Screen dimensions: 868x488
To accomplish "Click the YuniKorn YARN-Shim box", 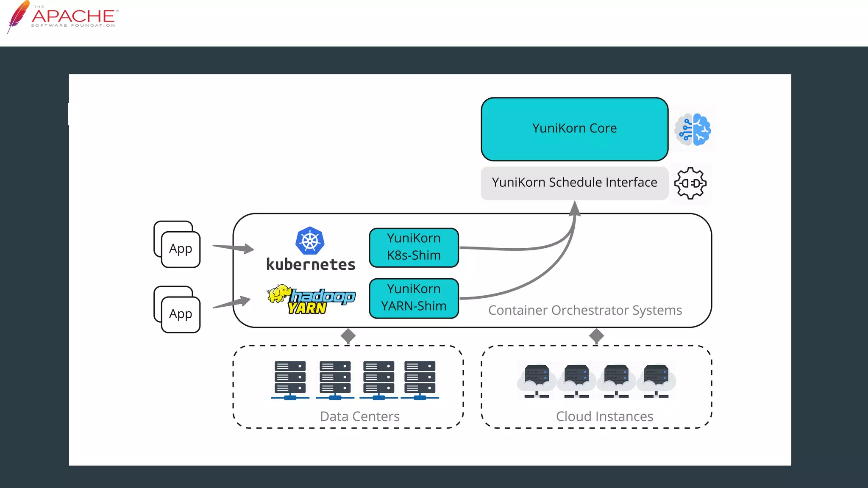I will (414, 298).
